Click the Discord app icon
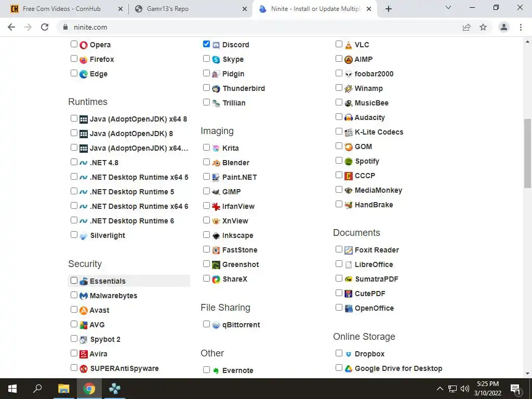 [x=216, y=45]
